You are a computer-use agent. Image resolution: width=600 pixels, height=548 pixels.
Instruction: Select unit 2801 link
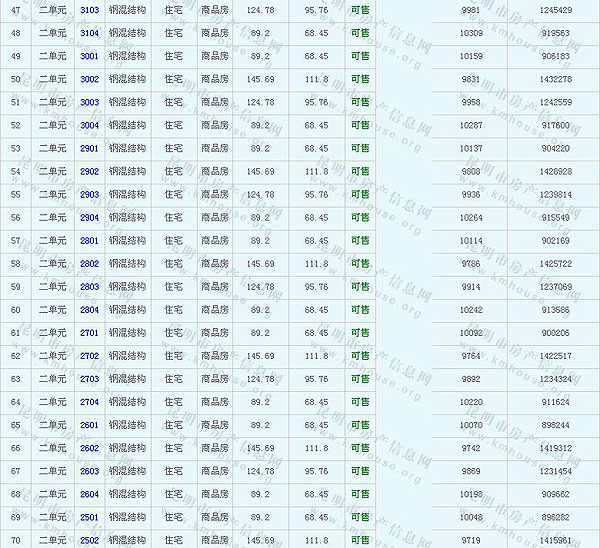click(89, 240)
